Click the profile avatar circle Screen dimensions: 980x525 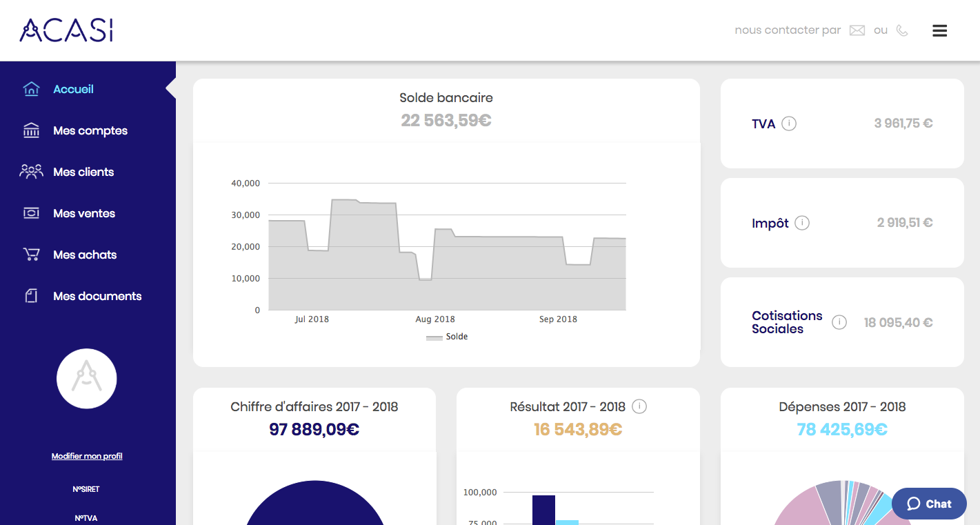(x=87, y=379)
